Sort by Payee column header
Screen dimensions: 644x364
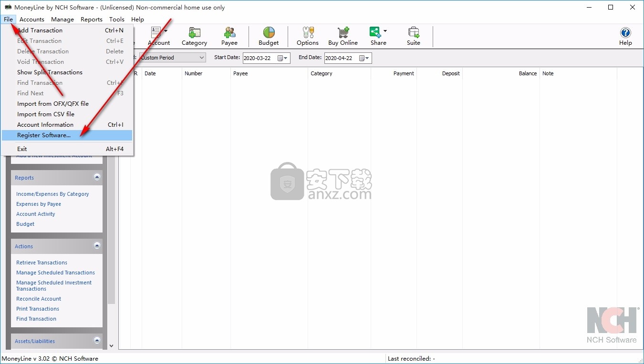click(x=270, y=73)
